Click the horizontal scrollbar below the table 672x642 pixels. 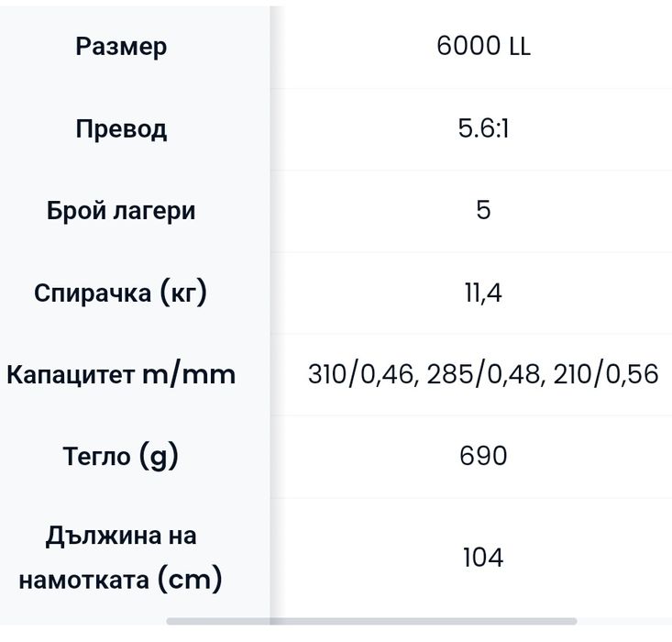point(371,622)
